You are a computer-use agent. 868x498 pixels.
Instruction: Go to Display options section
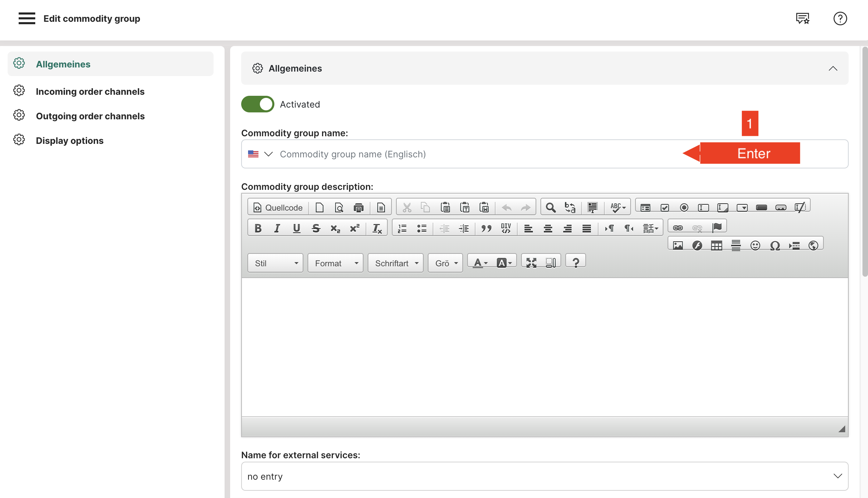pos(70,140)
